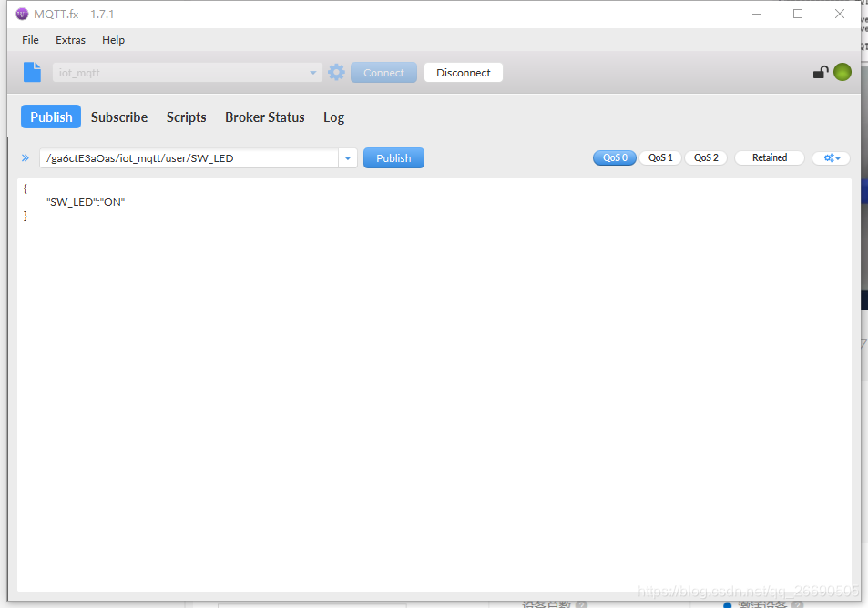Switch to the Broker Status tab
868x608 pixels.
pyautogui.click(x=265, y=117)
